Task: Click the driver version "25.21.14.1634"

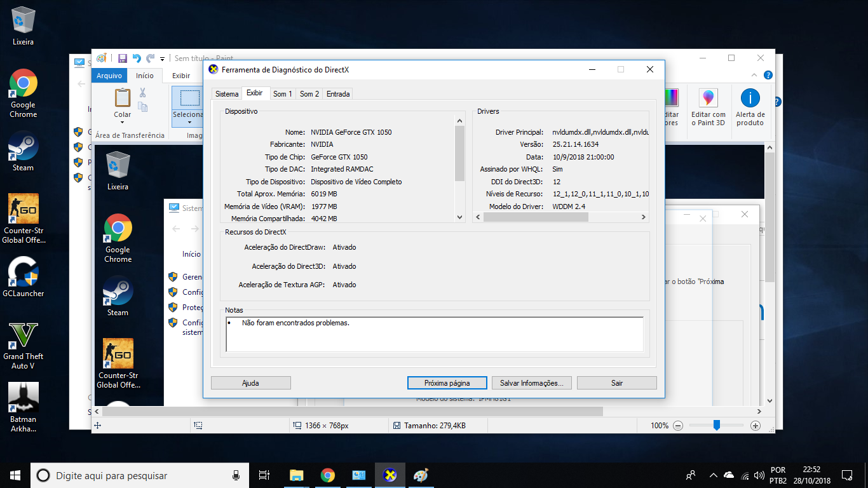Action: (576, 144)
